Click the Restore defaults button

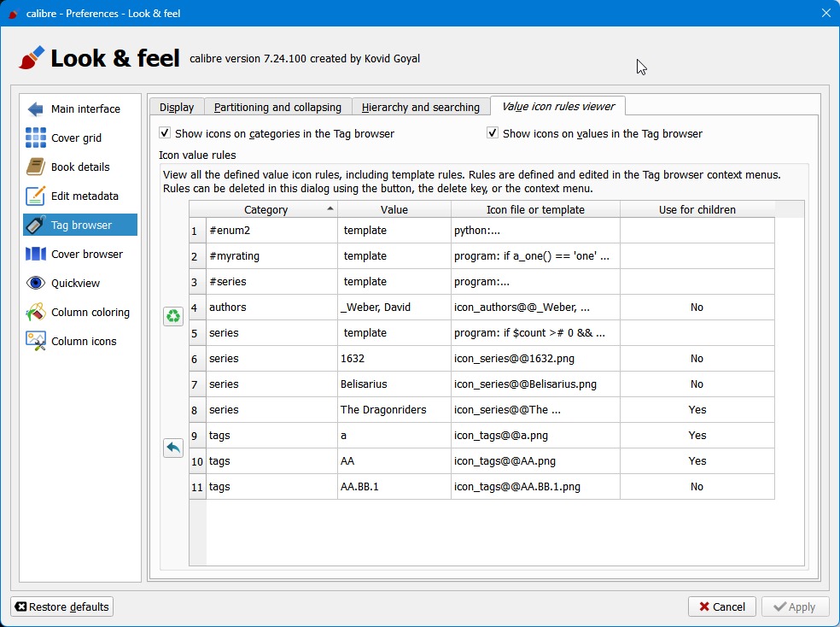62,607
